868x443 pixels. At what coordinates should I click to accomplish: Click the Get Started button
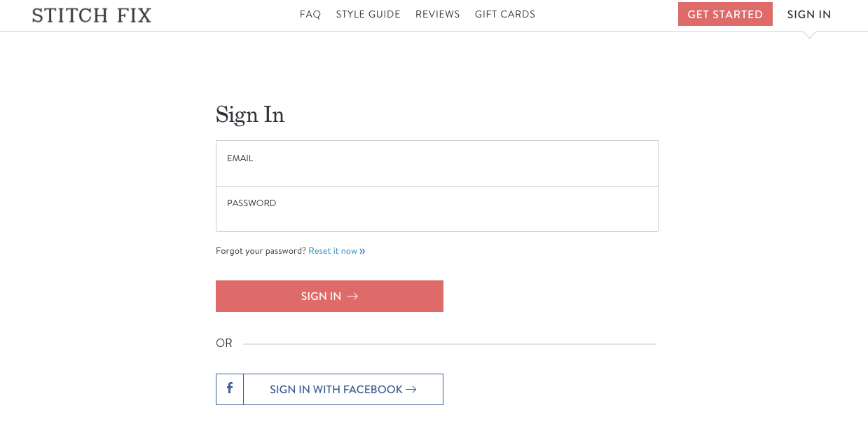click(725, 14)
